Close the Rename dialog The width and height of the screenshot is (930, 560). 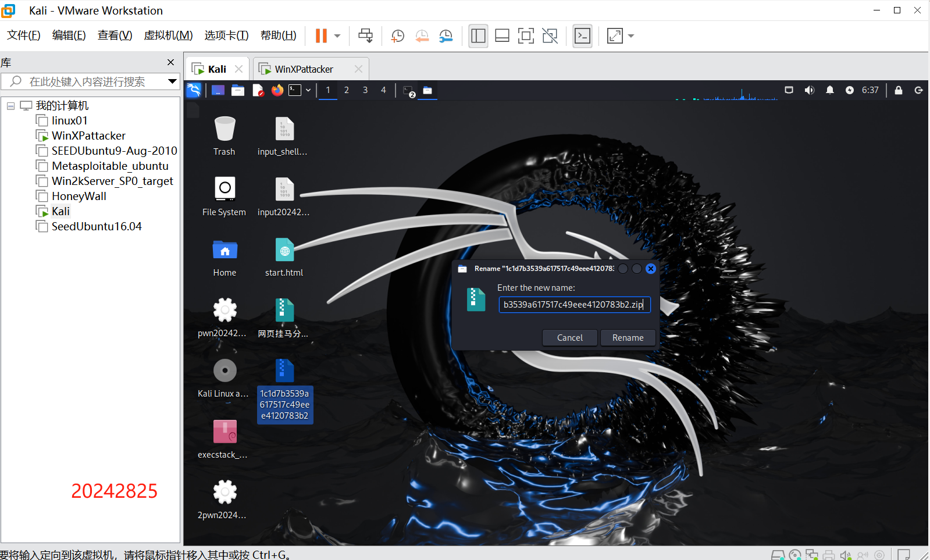(651, 269)
